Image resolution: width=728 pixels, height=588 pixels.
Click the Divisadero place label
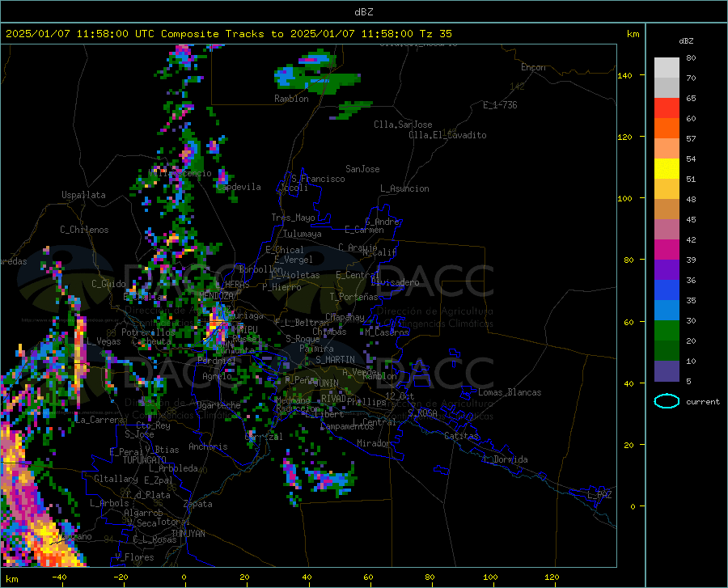tap(395, 282)
